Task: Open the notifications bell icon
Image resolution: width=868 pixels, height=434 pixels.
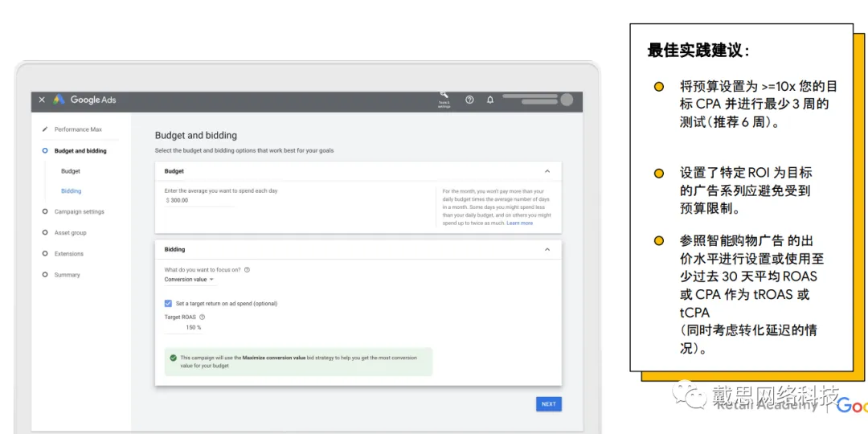Action: (490, 100)
